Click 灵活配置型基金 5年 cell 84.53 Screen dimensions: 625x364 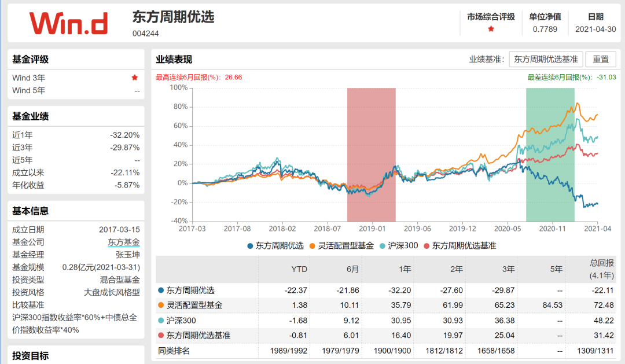tap(553, 305)
